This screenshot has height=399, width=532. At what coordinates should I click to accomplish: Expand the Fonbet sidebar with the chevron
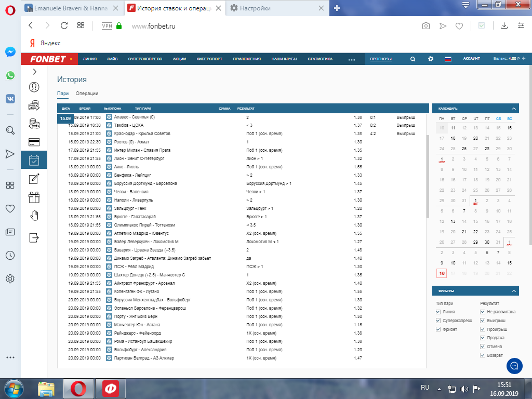pyautogui.click(x=34, y=72)
